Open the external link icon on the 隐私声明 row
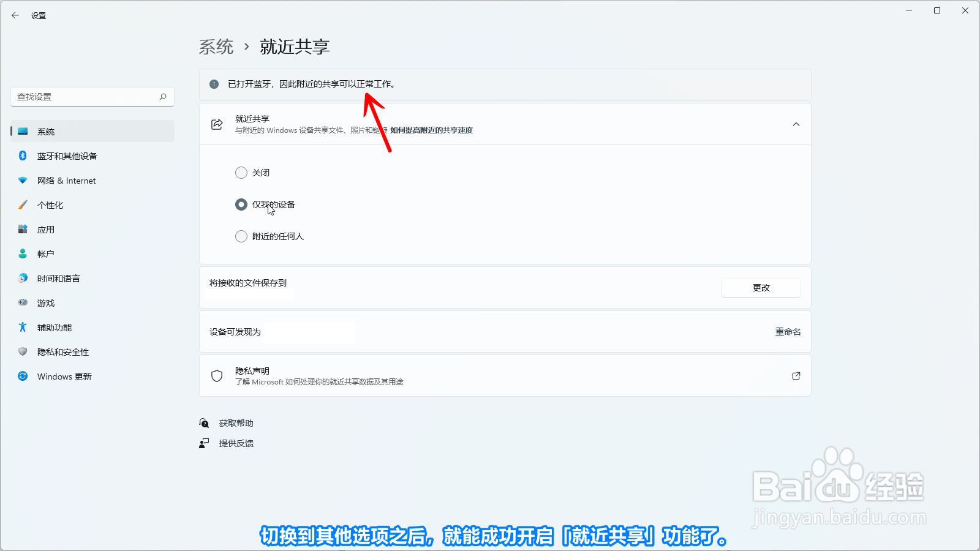Image resolution: width=980 pixels, height=551 pixels. (796, 376)
